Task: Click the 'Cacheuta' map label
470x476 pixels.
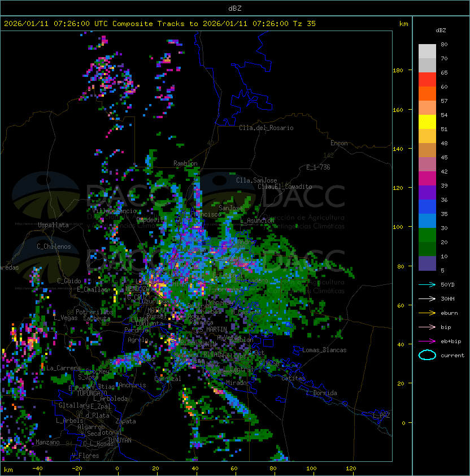Action: 97,318
